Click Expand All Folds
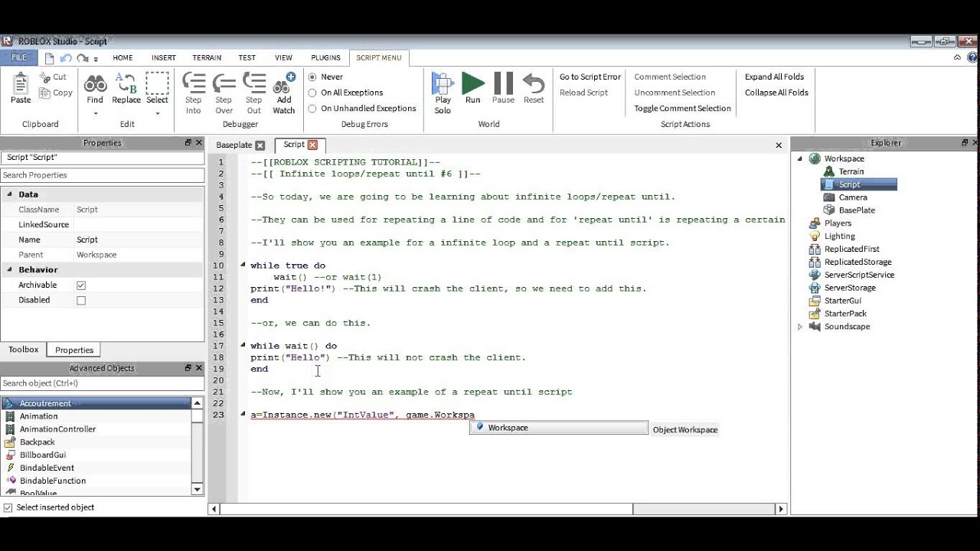 click(774, 77)
